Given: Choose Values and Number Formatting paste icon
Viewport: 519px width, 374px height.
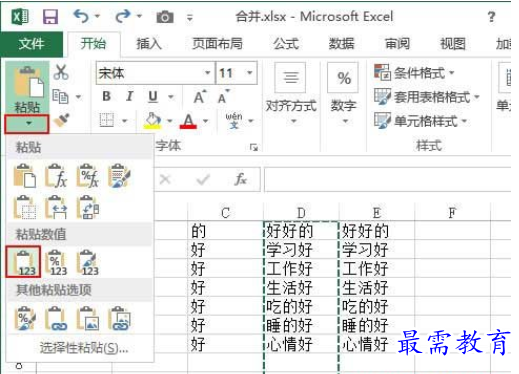Looking at the screenshot, I should coord(56,262).
